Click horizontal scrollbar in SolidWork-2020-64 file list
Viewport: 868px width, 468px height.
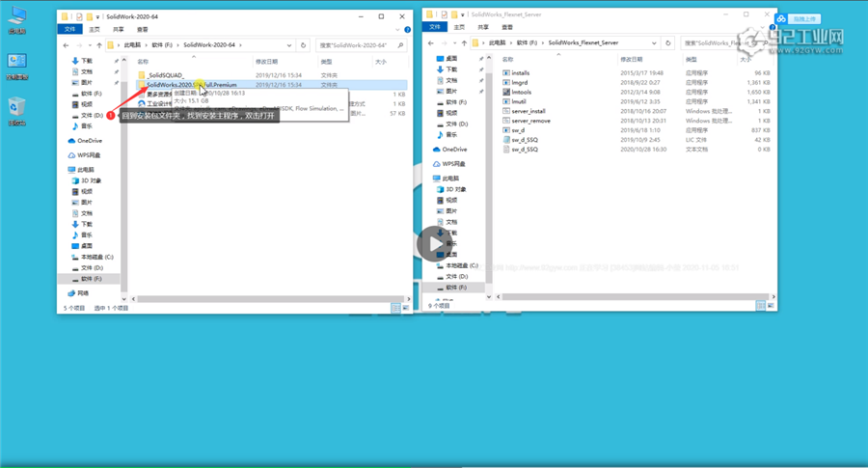tap(270, 299)
